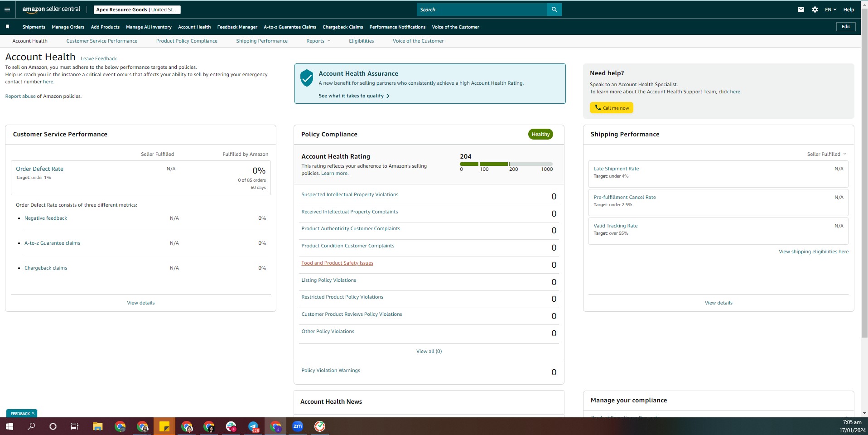Open File Explorer from the taskbar

tap(98, 426)
